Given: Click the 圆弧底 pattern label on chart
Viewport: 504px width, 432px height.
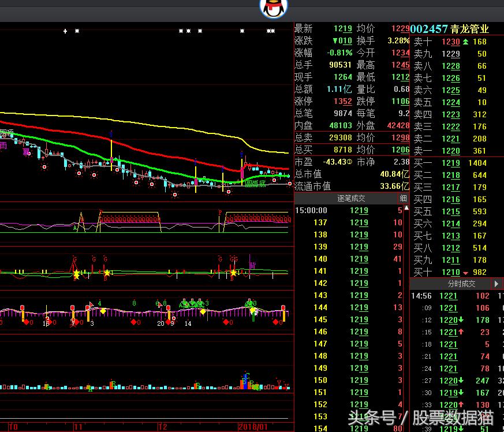Looking at the screenshot, I should point(256,184).
